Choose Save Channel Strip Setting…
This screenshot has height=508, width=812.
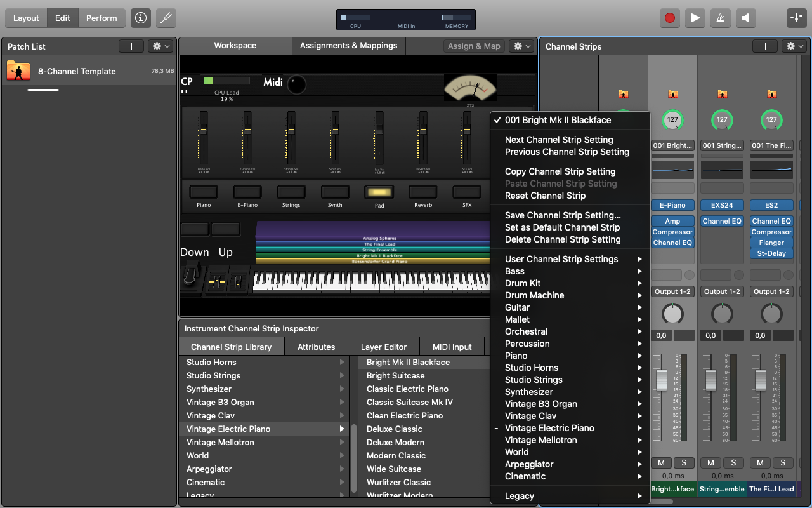(570, 215)
